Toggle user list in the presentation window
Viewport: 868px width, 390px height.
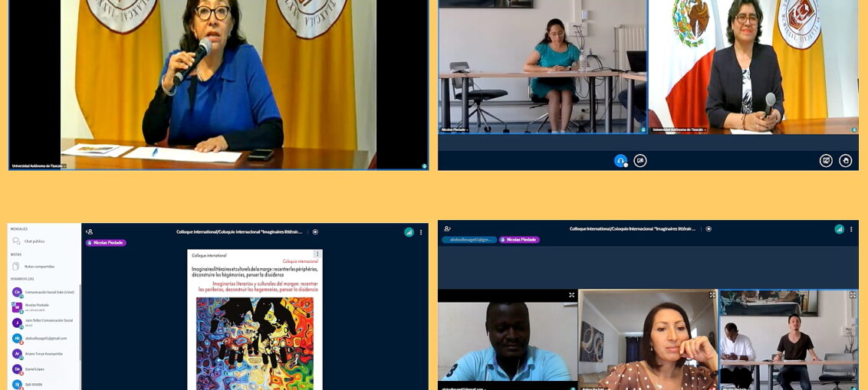click(x=90, y=231)
